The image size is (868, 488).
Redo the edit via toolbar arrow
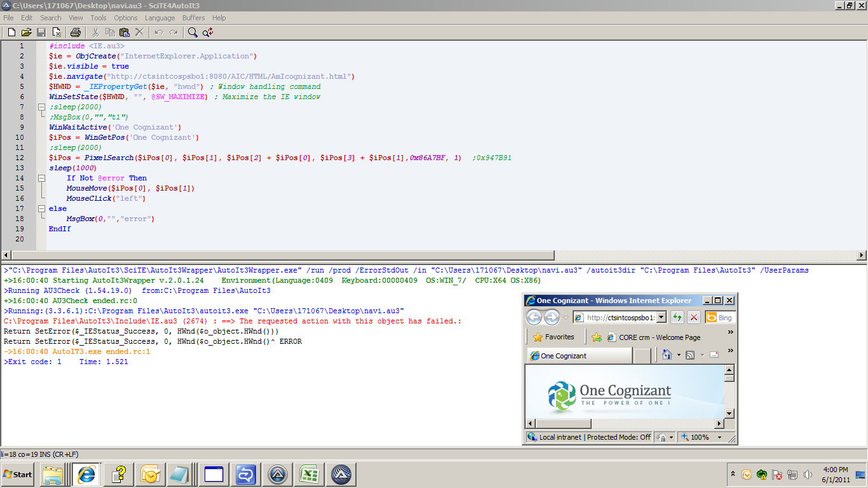pyautogui.click(x=173, y=32)
